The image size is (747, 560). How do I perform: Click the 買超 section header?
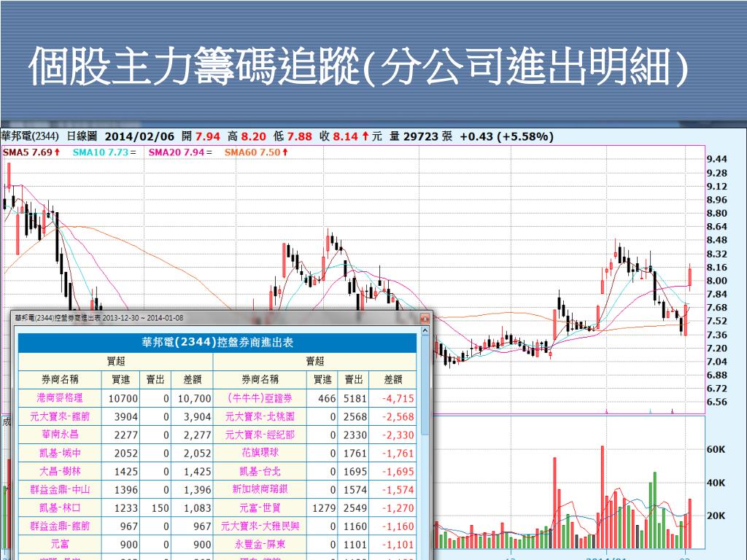115,362
